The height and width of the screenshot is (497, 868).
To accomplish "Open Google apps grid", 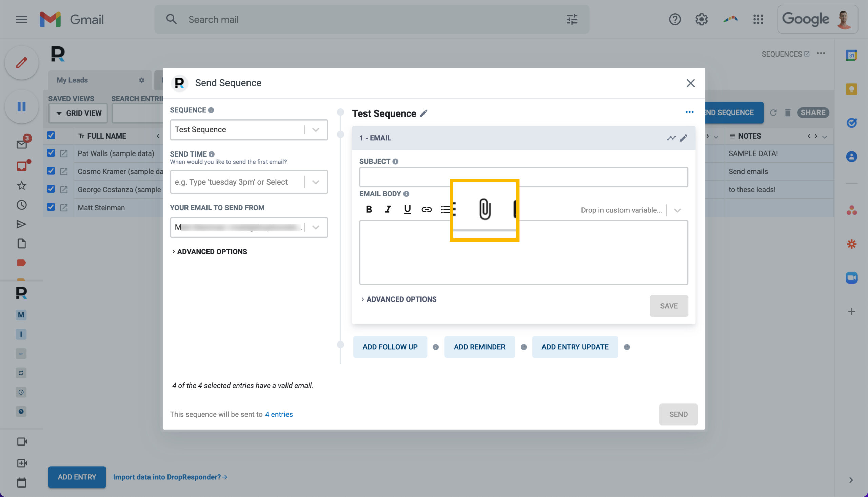I will coord(758,19).
